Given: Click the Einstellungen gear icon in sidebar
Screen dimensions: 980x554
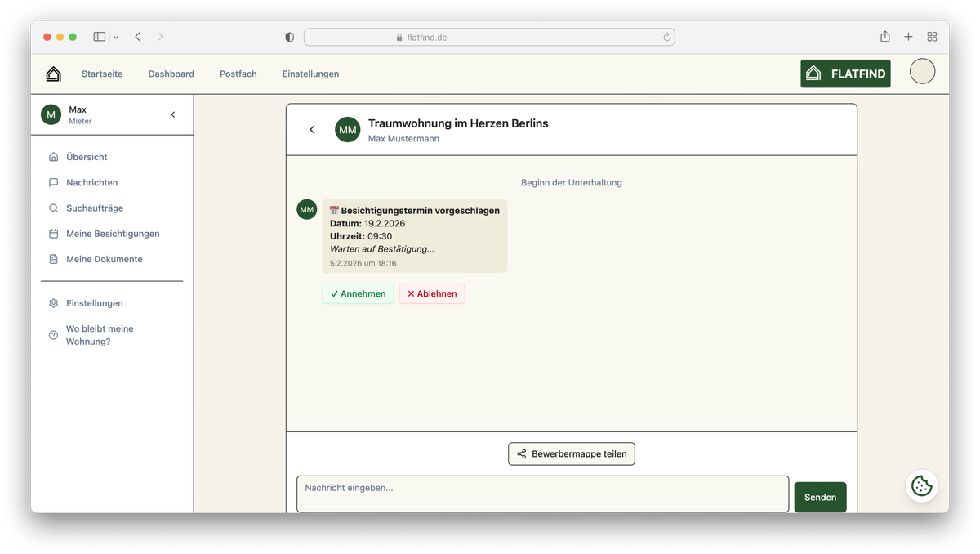Looking at the screenshot, I should [53, 302].
